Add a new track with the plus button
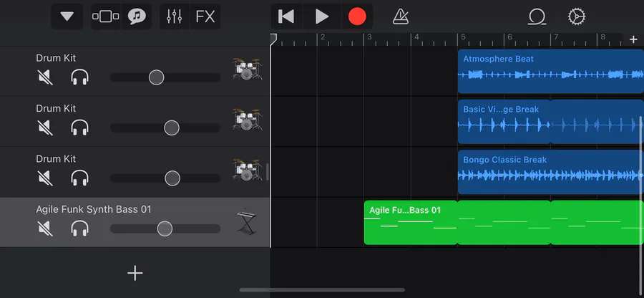Viewport: 644px width, 298px height. click(x=135, y=273)
